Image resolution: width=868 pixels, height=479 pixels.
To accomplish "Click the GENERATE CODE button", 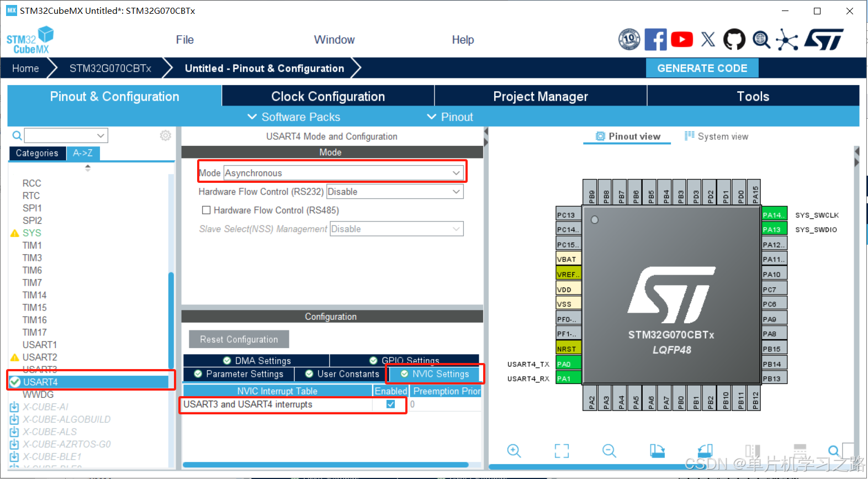I will pyautogui.click(x=702, y=69).
